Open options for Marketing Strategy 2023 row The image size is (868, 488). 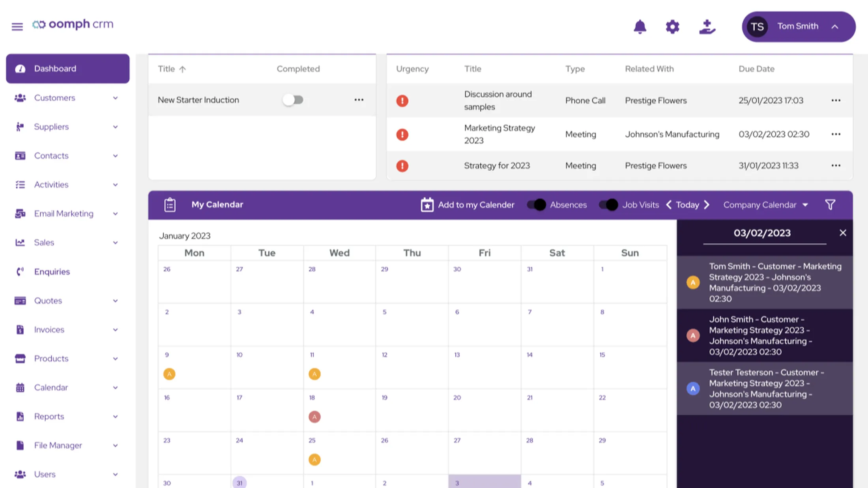click(836, 134)
